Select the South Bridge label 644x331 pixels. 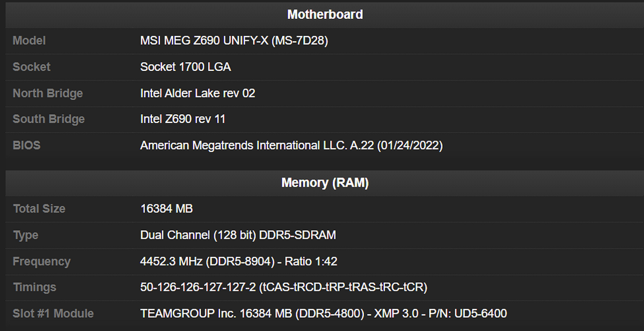tap(48, 119)
